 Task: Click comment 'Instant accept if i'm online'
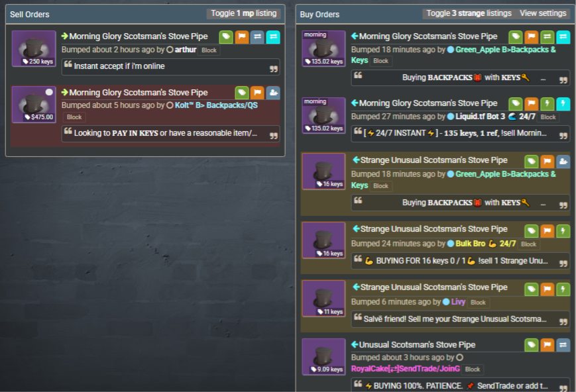(x=171, y=67)
